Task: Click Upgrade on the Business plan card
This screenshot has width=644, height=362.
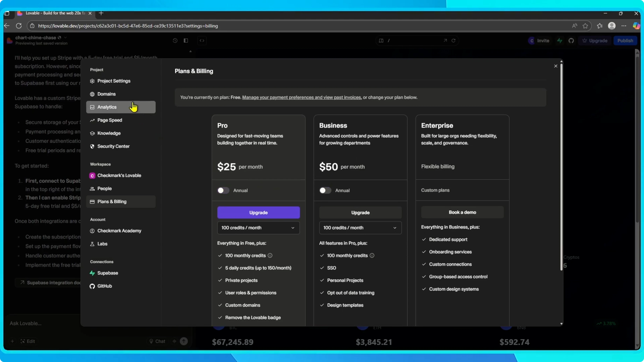Action: tap(360, 213)
